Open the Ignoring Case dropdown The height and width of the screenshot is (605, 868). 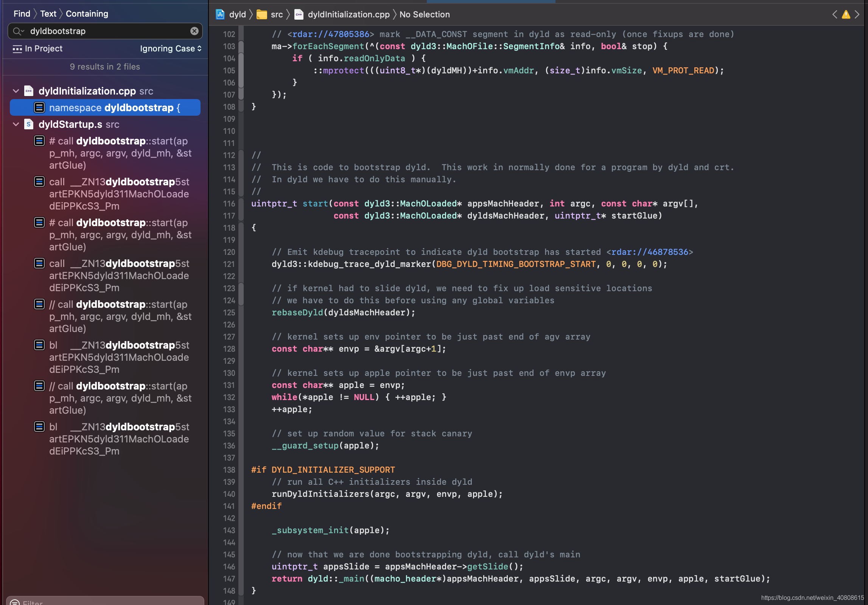(170, 49)
